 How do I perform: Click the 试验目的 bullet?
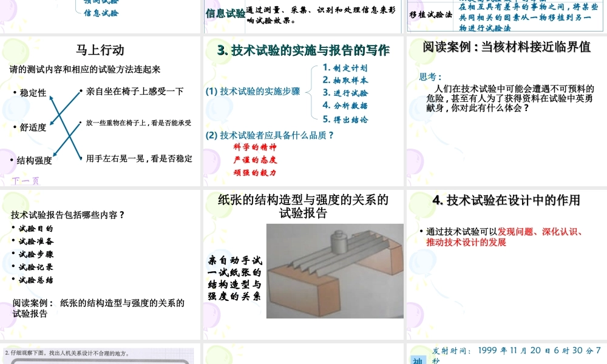[36, 229]
